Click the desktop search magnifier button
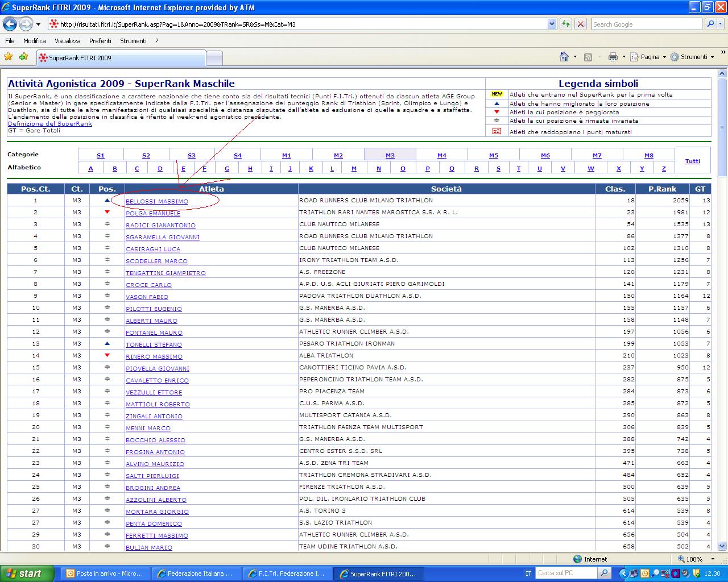728x582 pixels. tap(605, 573)
